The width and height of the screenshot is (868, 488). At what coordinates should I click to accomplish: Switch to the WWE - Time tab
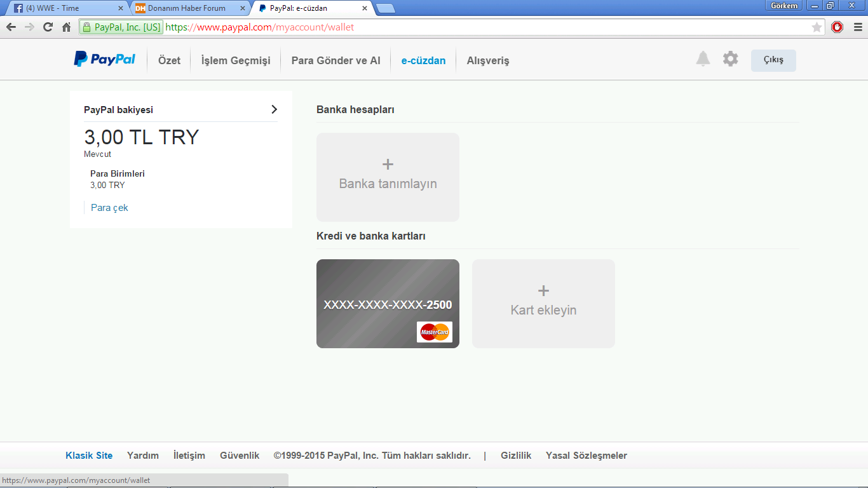coord(67,8)
